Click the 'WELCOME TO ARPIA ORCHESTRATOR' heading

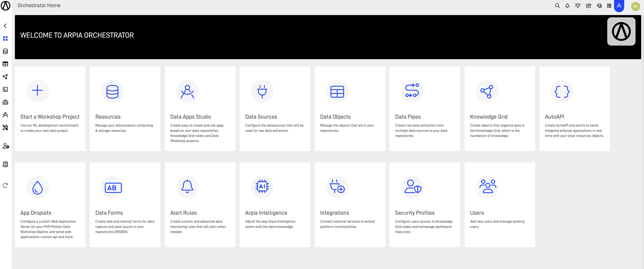pos(77,35)
